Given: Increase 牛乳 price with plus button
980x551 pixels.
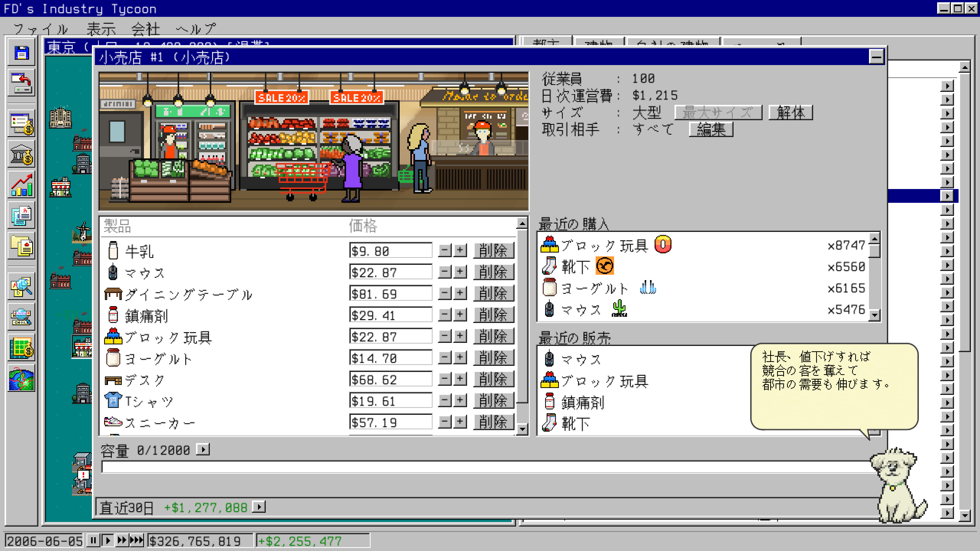Looking at the screenshot, I should [x=460, y=251].
